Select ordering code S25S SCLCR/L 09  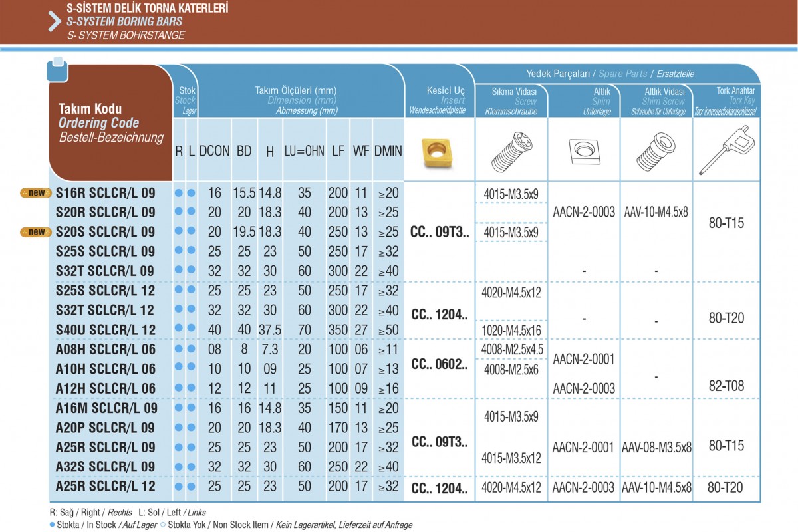tap(105, 251)
